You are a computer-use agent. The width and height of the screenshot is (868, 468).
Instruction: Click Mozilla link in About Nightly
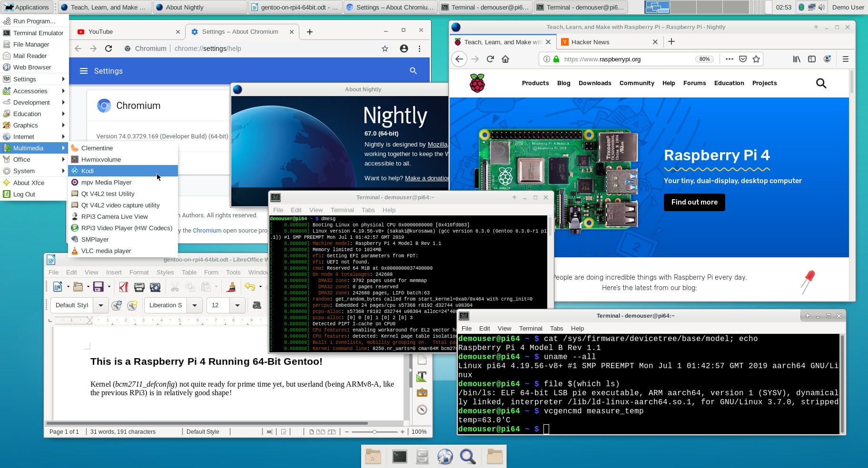pyautogui.click(x=437, y=144)
